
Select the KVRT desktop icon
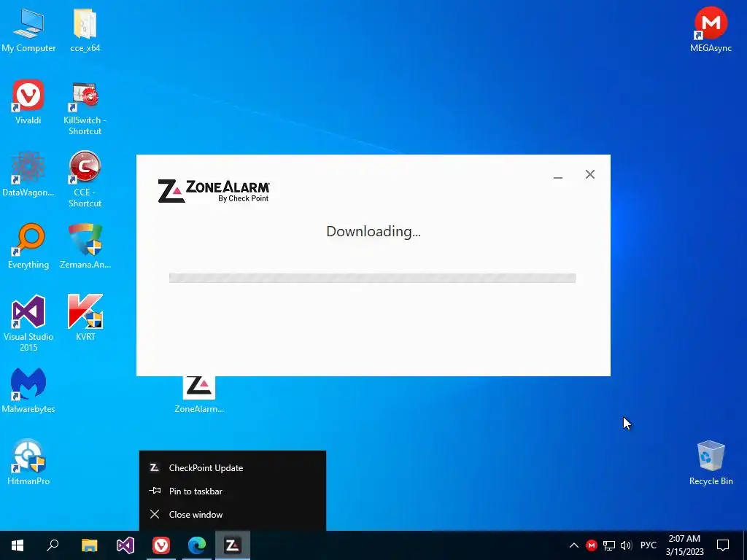(x=85, y=318)
